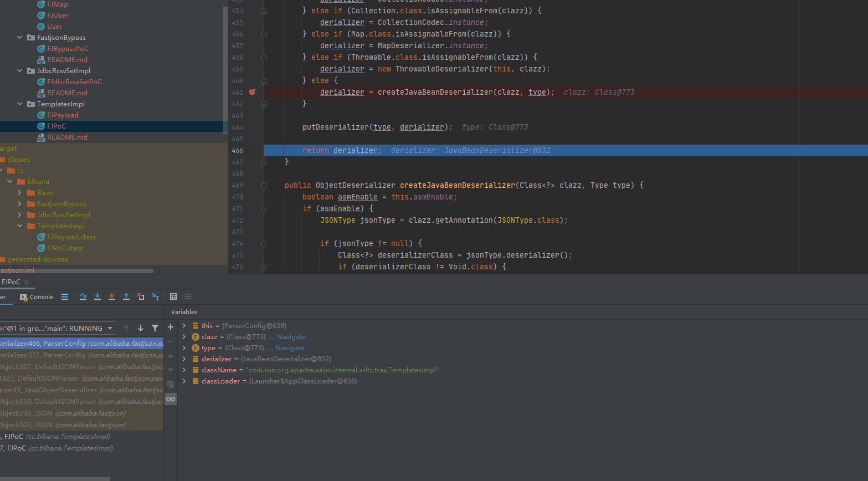Open FJMap class in project tree
868x481 pixels.
point(58,4)
